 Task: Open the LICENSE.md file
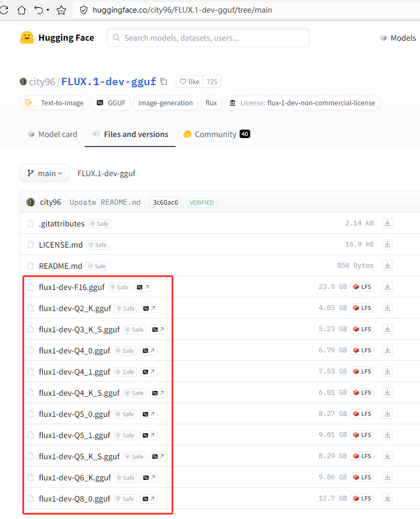pos(61,245)
